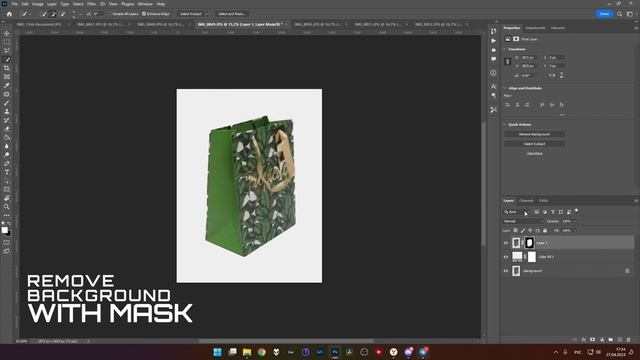Select the Pen tool
This screenshot has height=360, width=640.
7,163
